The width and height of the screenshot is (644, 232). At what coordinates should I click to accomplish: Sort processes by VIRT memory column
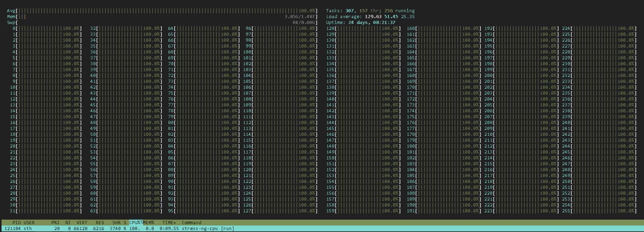click(82, 223)
